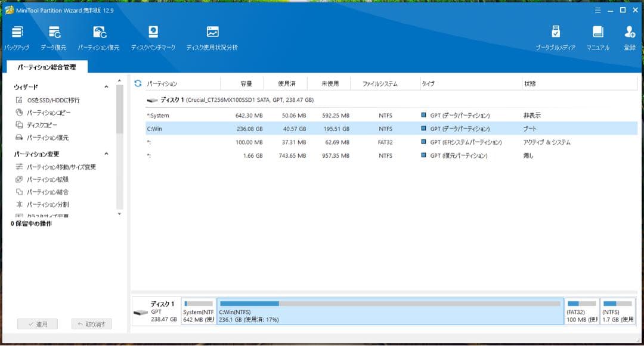The image size is (644, 346).
Task: Click the C:Win(NTFS) 236.1 GB block in the disk map
Action: [390, 311]
